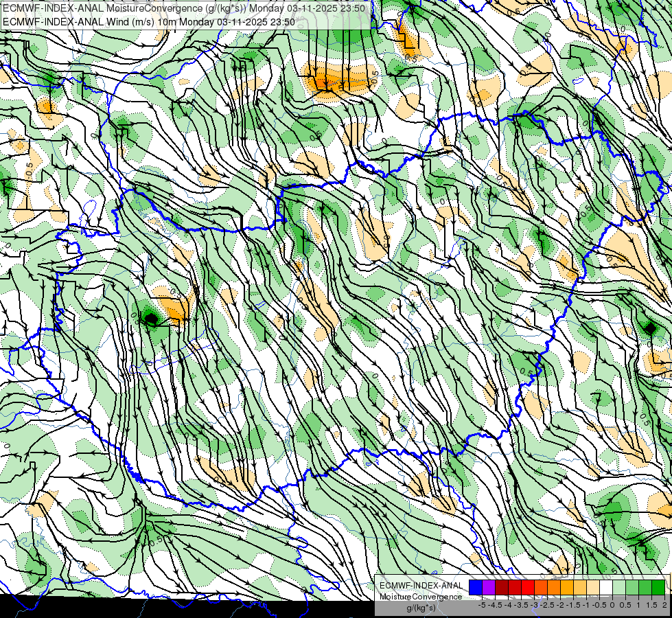Click the darkest orange divergence core at the top center
672x618 pixels.
[323, 82]
